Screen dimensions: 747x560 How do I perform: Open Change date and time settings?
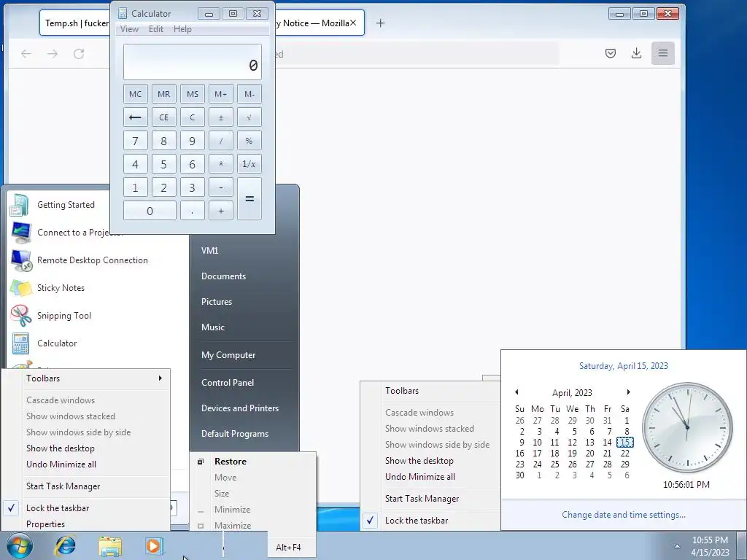(x=624, y=515)
